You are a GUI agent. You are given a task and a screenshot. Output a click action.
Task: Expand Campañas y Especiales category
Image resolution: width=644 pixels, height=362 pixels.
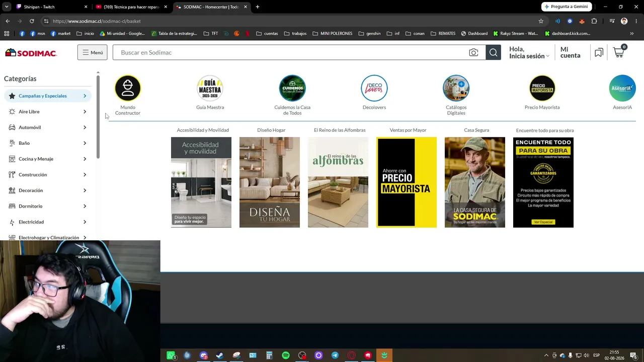point(48,96)
